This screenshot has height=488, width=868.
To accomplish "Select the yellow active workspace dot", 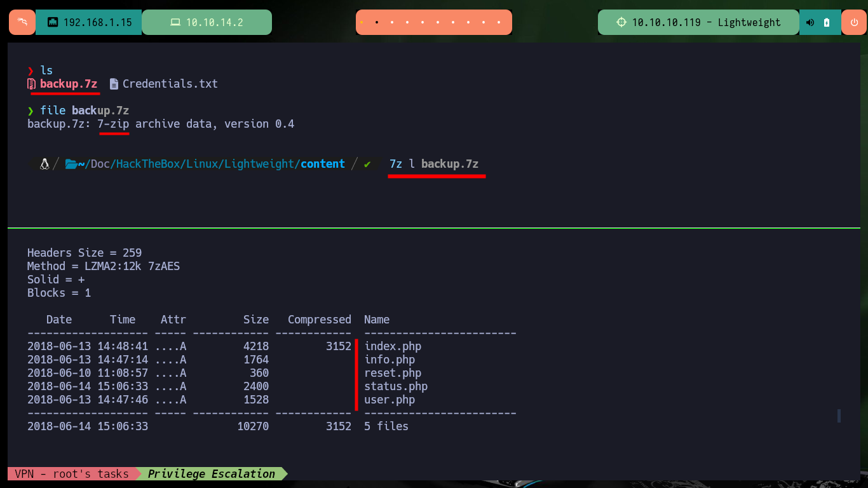I will coord(362,22).
